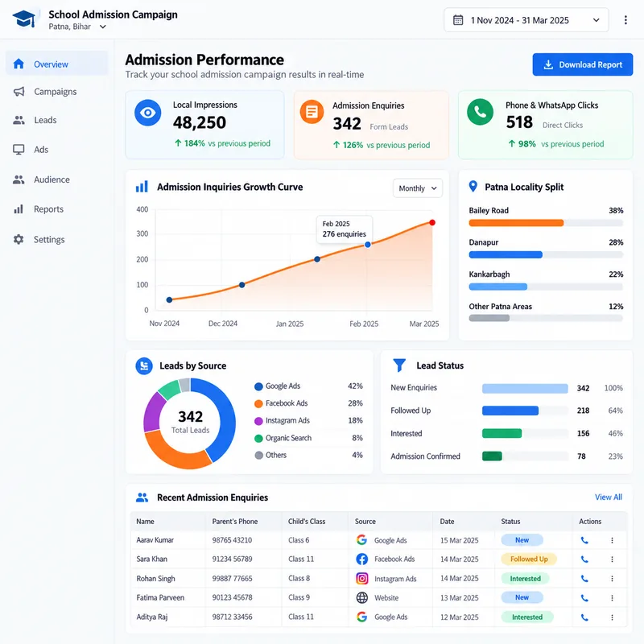Screen dimensions: 644x644
Task: Click Facebook icon in Sara Khan row
Action: pyautogui.click(x=361, y=559)
